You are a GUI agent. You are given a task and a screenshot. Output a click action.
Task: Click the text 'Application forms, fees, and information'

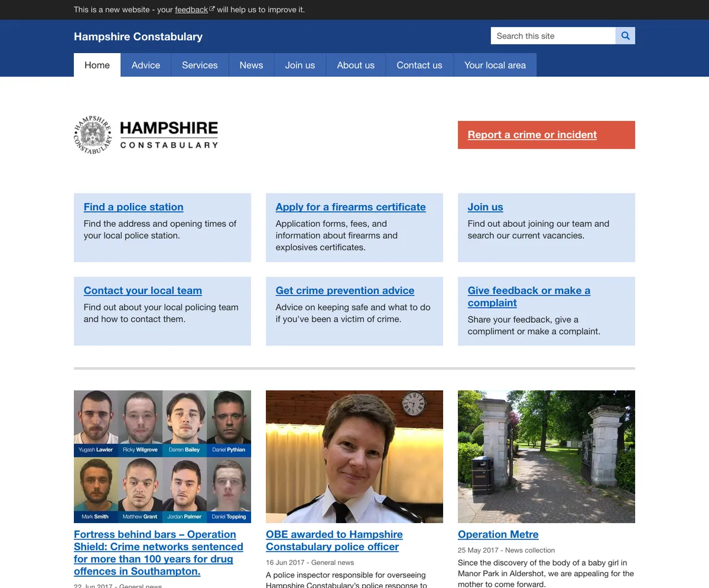tap(337, 236)
